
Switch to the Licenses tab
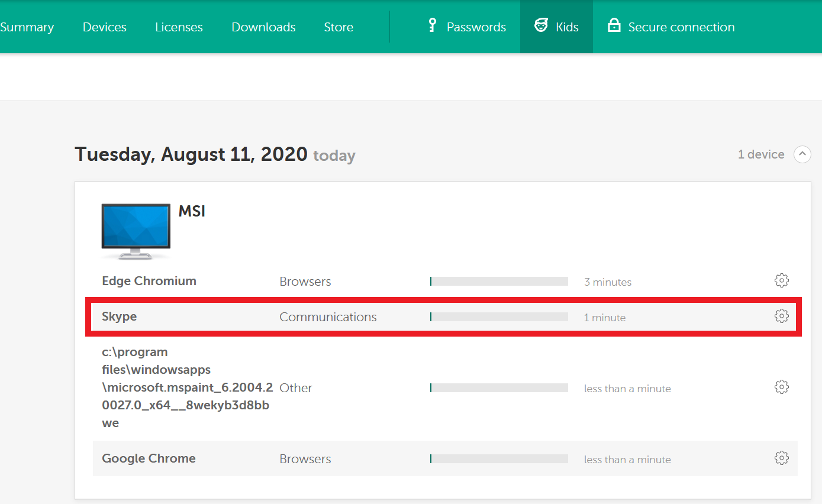(x=179, y=27)
